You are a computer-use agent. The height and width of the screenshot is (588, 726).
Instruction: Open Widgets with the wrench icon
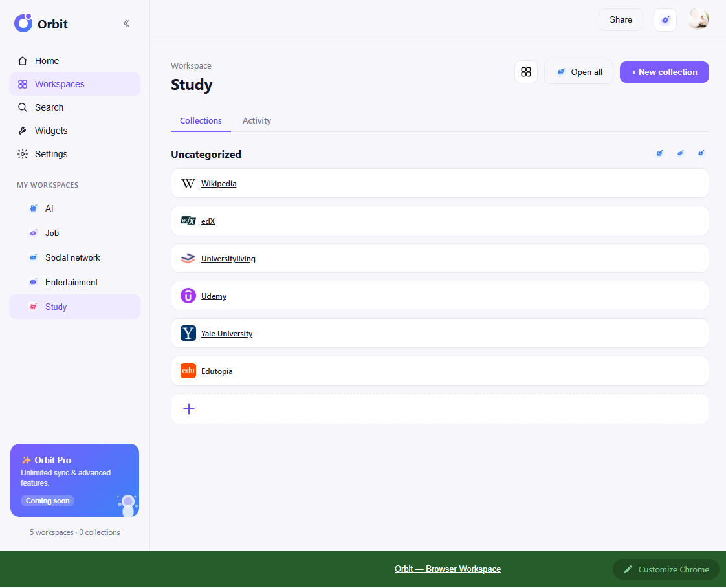pyautogui.click(x=74, y=131)
